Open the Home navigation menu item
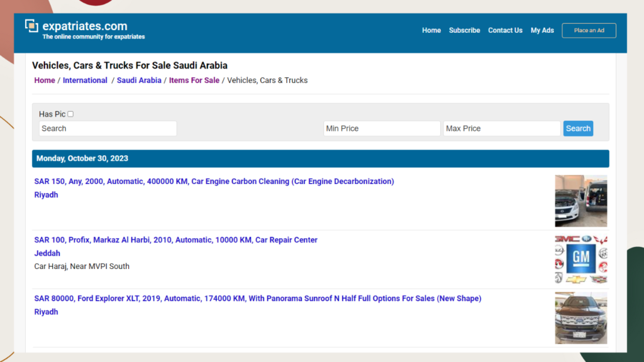Screen dimensions: 644x362 point(431,30)
